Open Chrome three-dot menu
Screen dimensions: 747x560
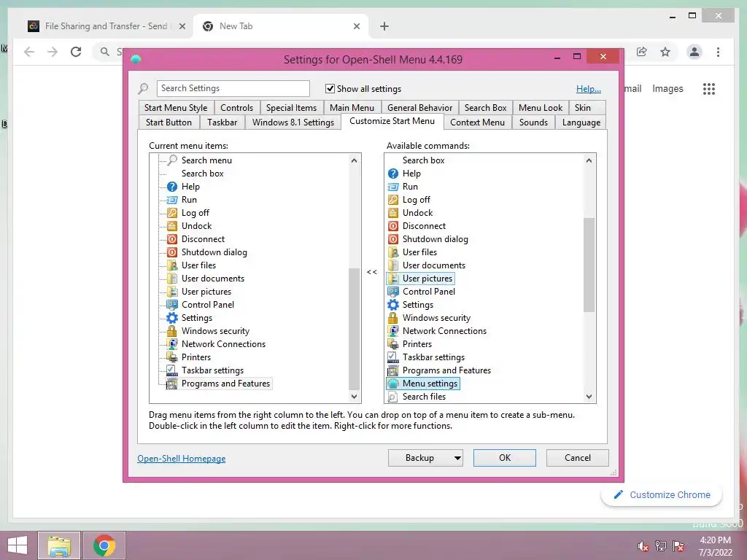tap(718, 52)
